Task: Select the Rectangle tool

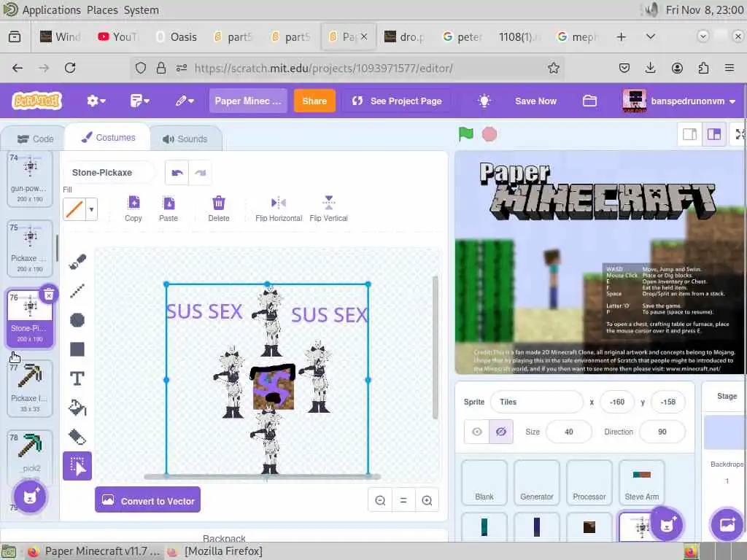Action: (77, 349)
